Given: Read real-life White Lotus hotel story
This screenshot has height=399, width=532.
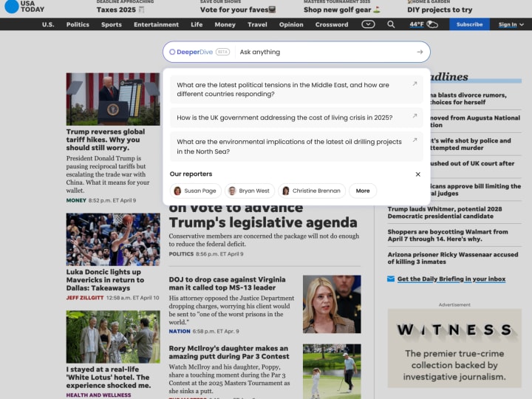Looking at the screenshot, I should 109,378.
